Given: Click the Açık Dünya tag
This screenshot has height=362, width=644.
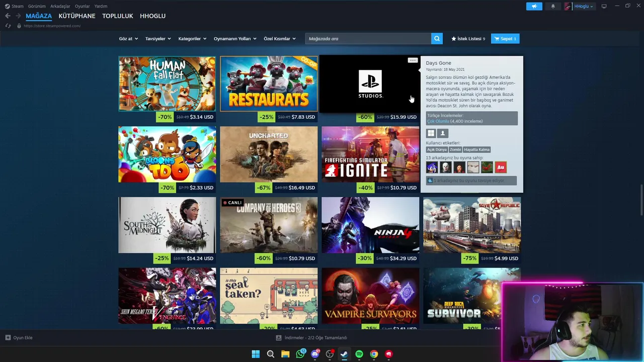Looking at the screenshot, I should (x=437, y=149).
